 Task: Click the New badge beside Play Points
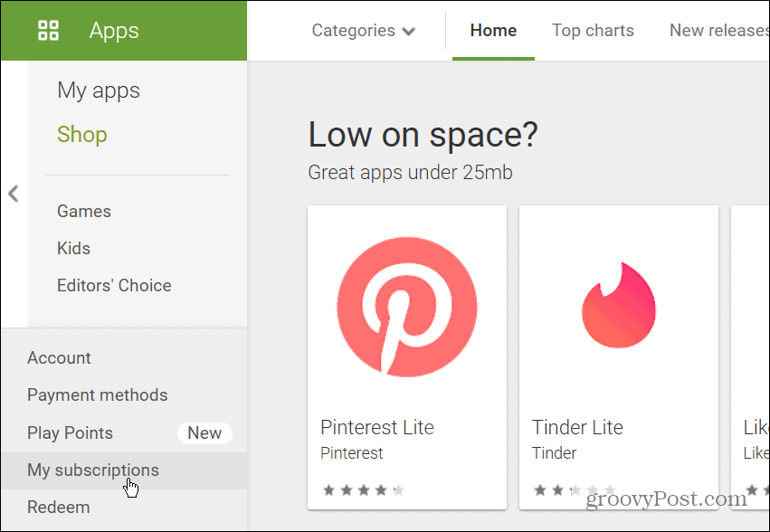(204, 432)
